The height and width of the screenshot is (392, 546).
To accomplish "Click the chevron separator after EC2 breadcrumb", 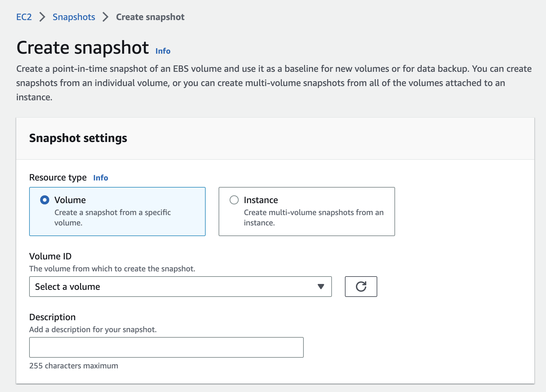I will (42, 17).
